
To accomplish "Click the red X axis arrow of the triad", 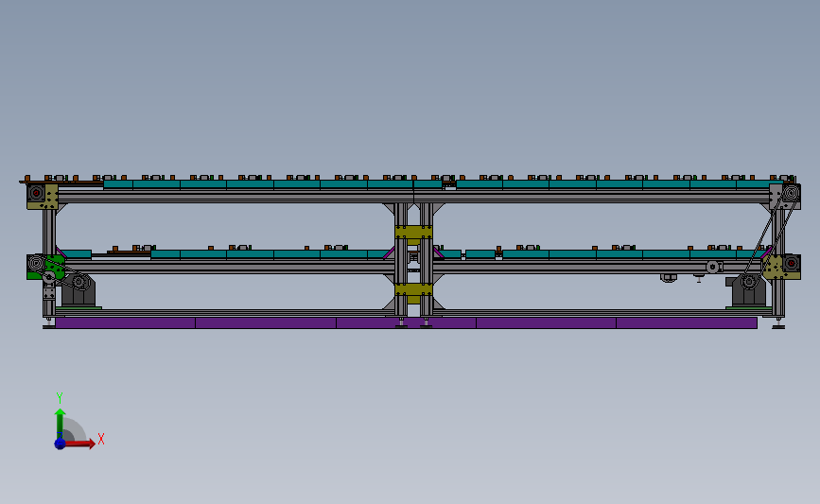I will [79, 443].
